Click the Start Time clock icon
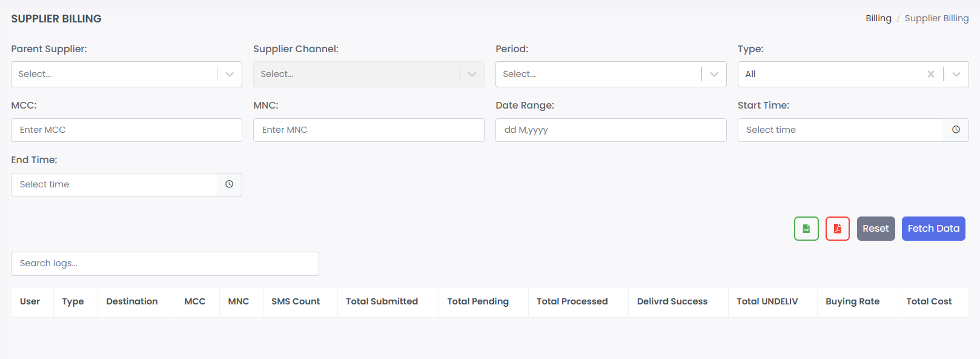The height and width of the screenshot is (359, 980). click(956, 130)
